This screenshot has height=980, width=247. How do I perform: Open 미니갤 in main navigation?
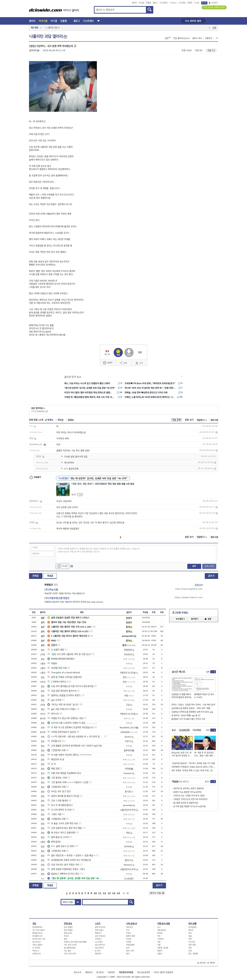click(x=54, y=21)
